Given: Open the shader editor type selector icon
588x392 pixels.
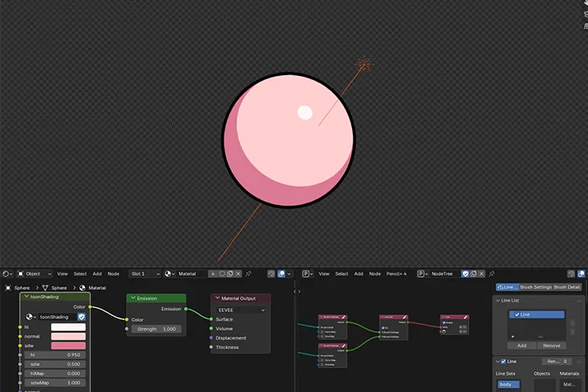Looking at the screenshot, I should point(7,274).
